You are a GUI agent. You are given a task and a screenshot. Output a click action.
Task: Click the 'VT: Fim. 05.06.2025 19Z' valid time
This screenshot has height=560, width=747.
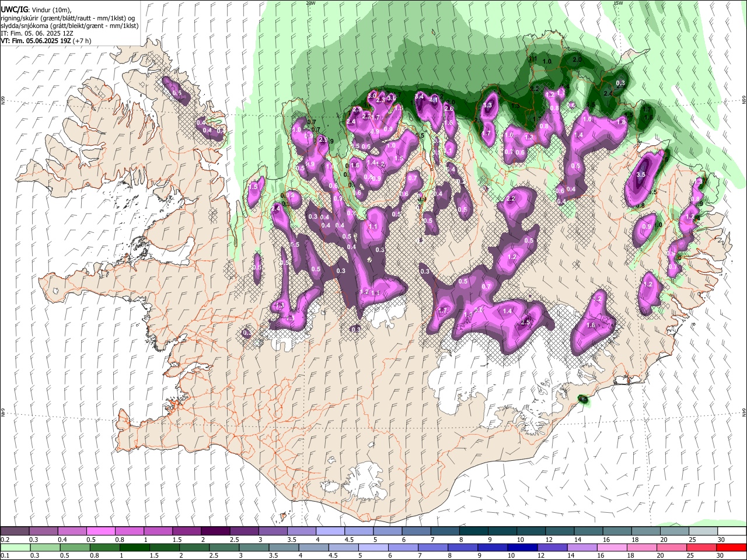click(x=36, y=41)
